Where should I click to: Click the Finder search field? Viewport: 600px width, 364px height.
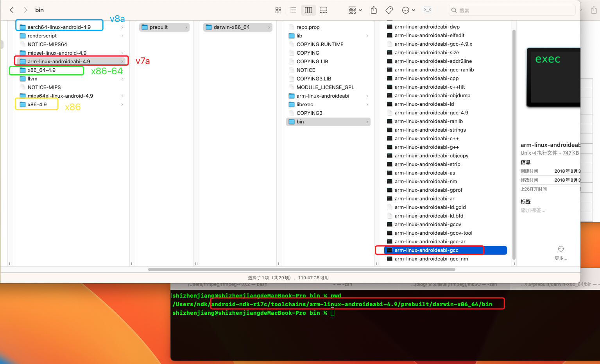click(512, 10)
